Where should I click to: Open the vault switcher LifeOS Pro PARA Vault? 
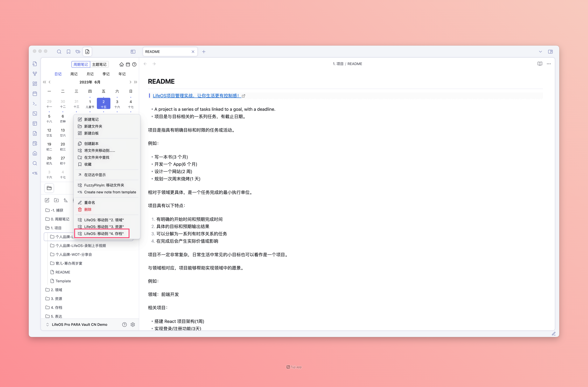(79, 325)
